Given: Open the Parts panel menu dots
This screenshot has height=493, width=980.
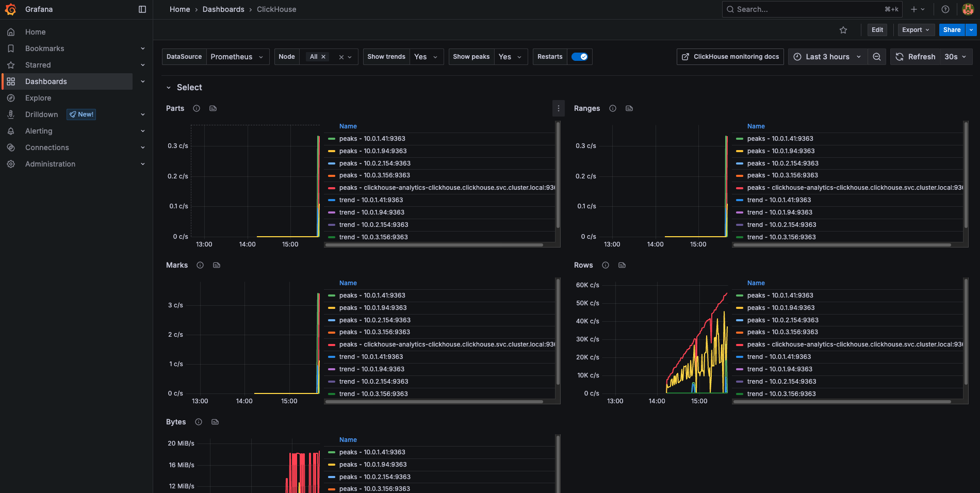Looking at the screenshot, I should pos(558,108).
